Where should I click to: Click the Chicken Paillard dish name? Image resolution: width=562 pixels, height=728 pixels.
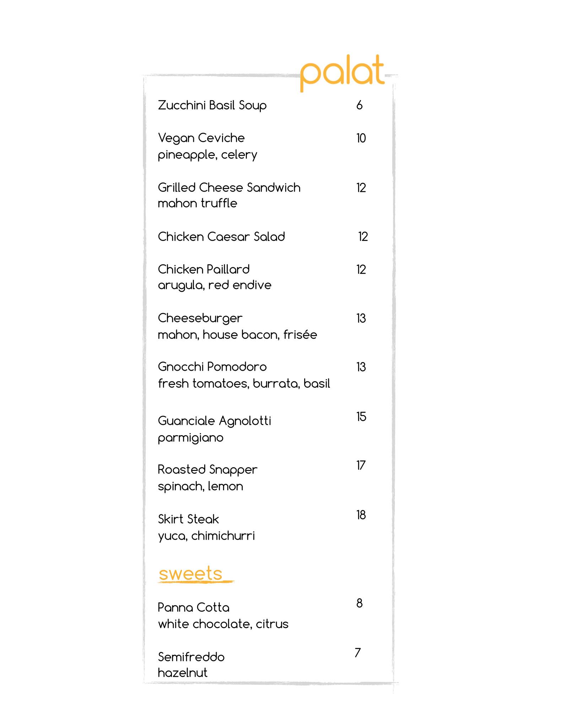pyautogui.click(x=204, y=269)
